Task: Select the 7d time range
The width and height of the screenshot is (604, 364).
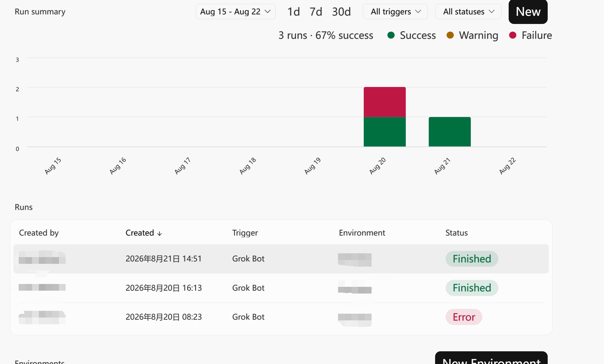Action: click(316, 12)
